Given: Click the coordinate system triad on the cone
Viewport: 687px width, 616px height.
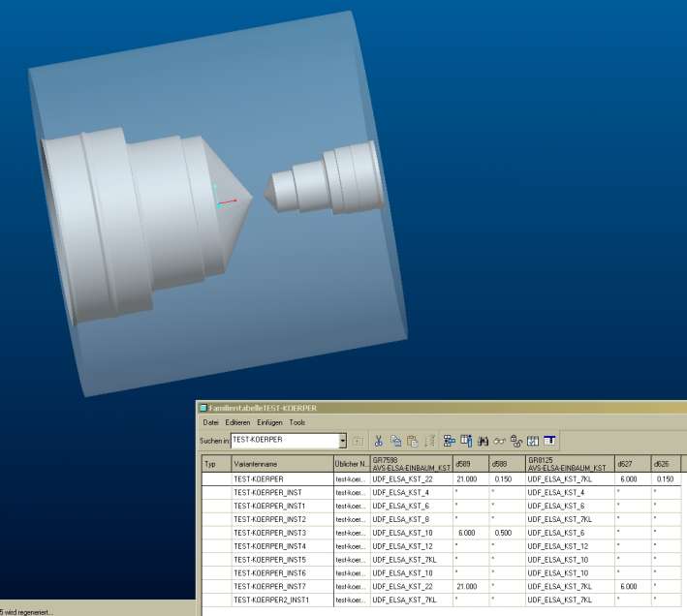Looking at the screenshot, I should [x=225, y=197].
